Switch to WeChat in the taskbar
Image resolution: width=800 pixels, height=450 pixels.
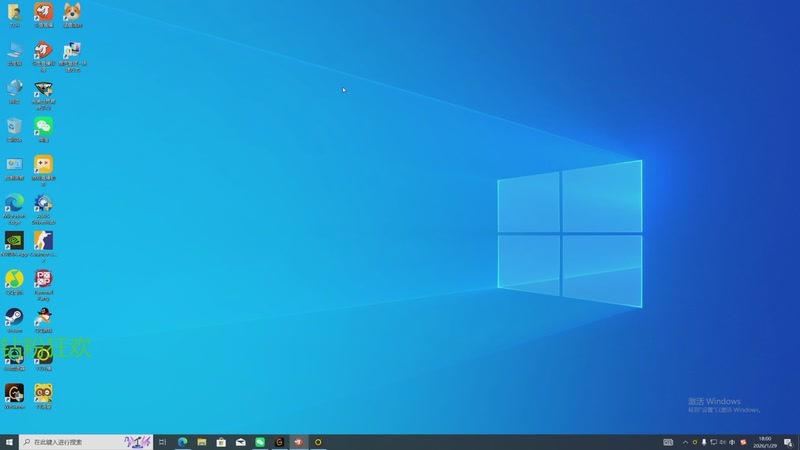pyautogui.click(x=260, y=442)
